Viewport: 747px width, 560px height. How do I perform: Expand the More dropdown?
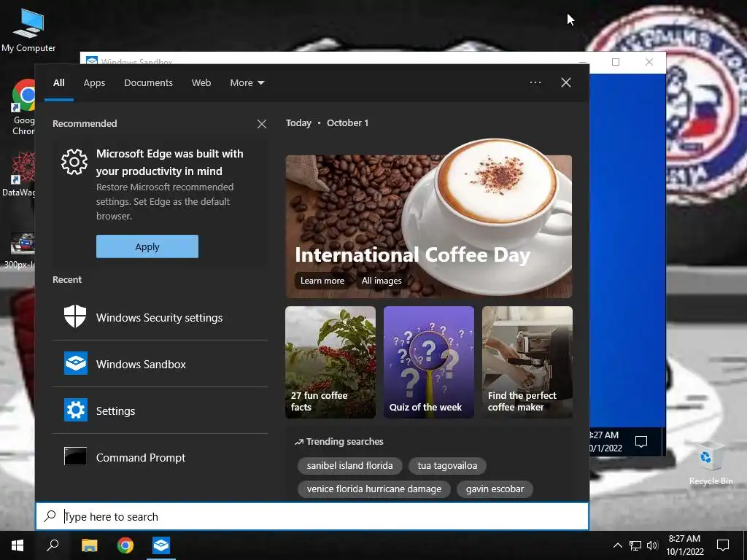[x=247, y=83]
